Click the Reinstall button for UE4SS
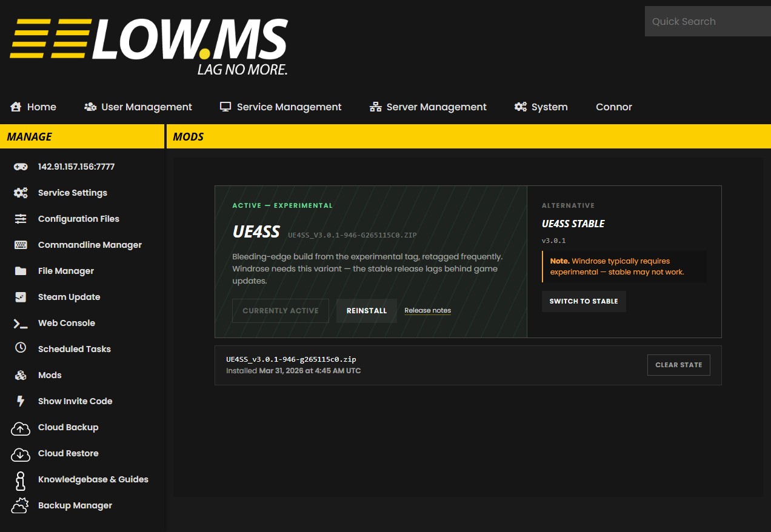 (x=367, y=311)
